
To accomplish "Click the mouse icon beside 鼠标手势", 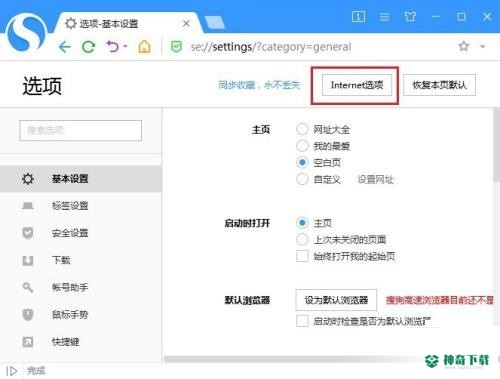I will 28,314.
